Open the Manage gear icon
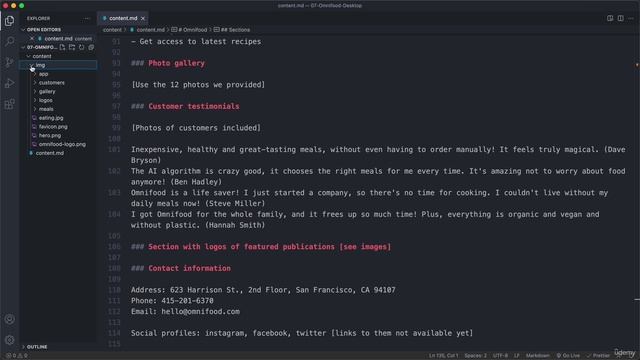 pos(9,340)
